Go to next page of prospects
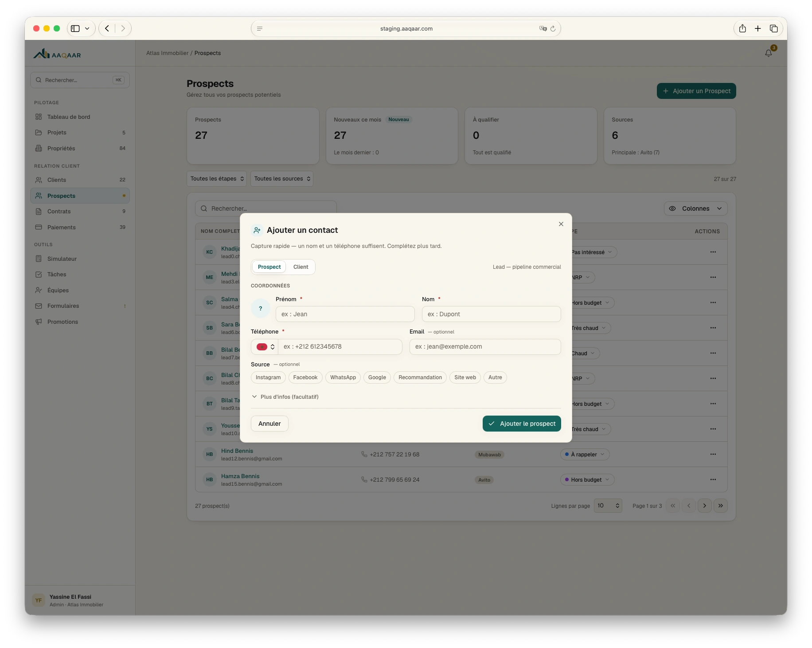The height and width of the screenshot is (648, 812). click(x=705, y=506)
